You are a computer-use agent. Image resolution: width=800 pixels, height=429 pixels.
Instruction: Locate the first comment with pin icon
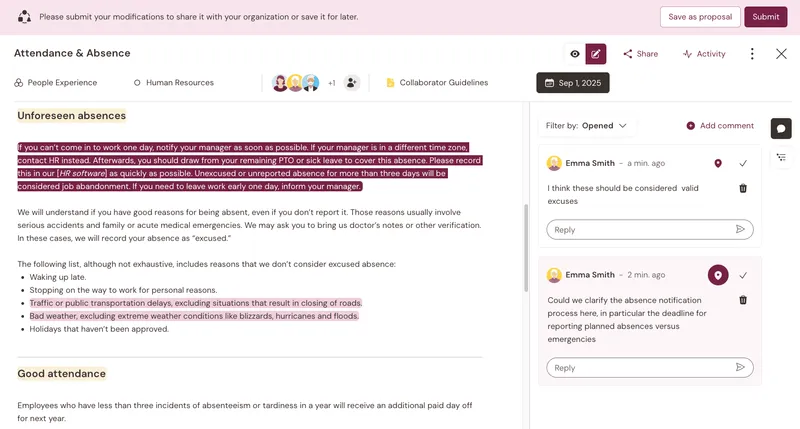click(x=718, y=163)
